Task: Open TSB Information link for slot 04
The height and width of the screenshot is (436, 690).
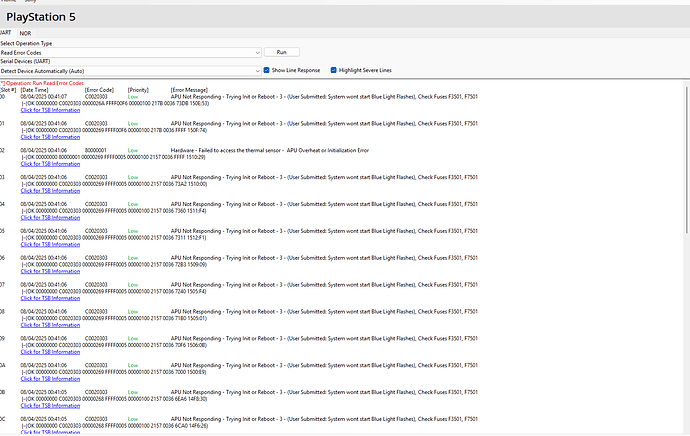Action: click(x=50, y=218)
